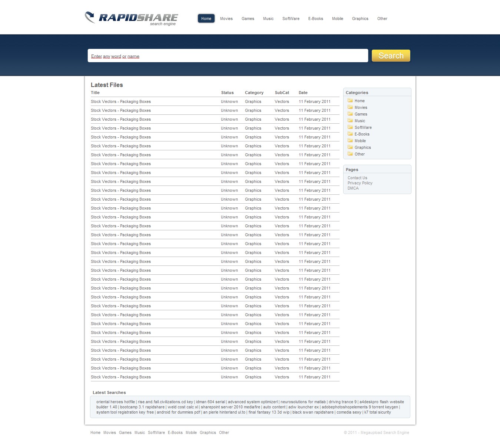Open Movies link in Categories sidebar
The image size is (500, 448).
[361, 107]
